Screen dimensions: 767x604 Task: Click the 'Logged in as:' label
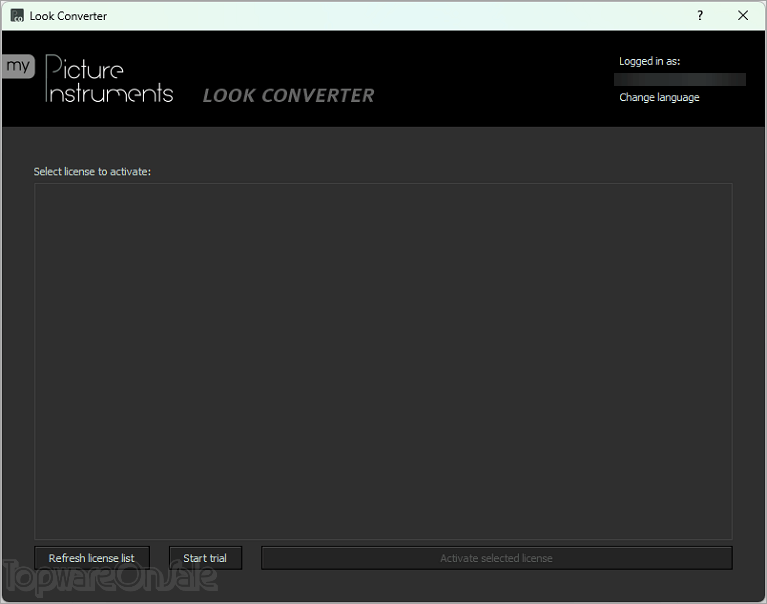click(649, 61)
